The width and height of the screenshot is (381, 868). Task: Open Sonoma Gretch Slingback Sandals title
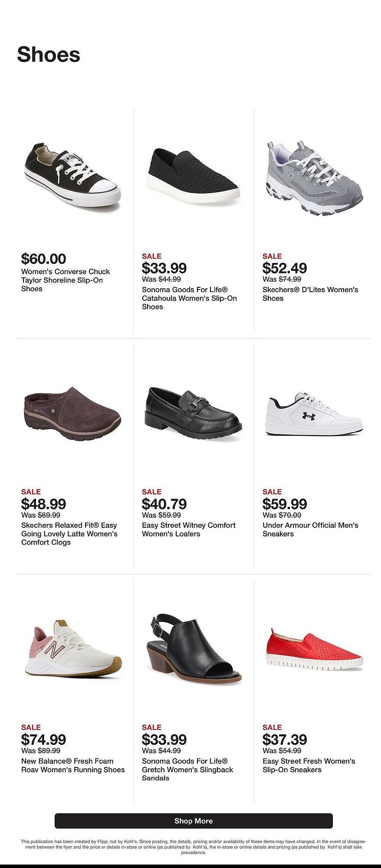187,769
